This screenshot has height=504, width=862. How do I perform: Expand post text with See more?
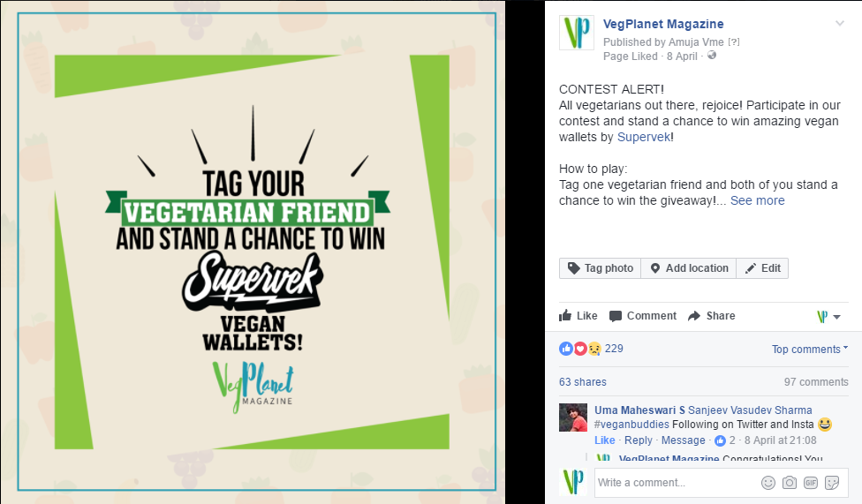tap(757, 200)
